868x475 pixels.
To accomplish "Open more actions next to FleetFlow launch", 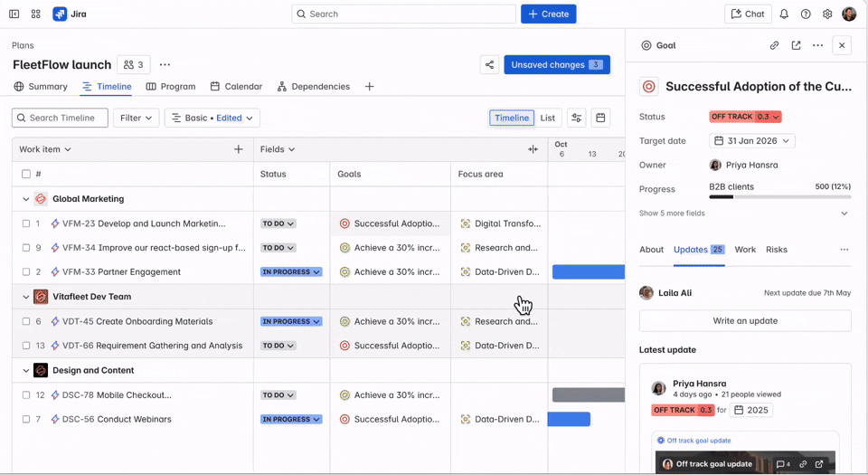I will pos(165,65).
